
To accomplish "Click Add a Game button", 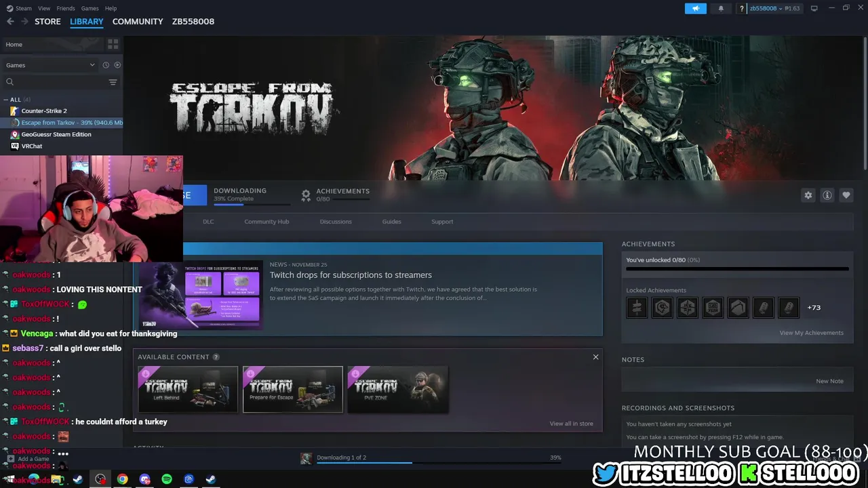I will pyautogui.click(x=28, y=459).
